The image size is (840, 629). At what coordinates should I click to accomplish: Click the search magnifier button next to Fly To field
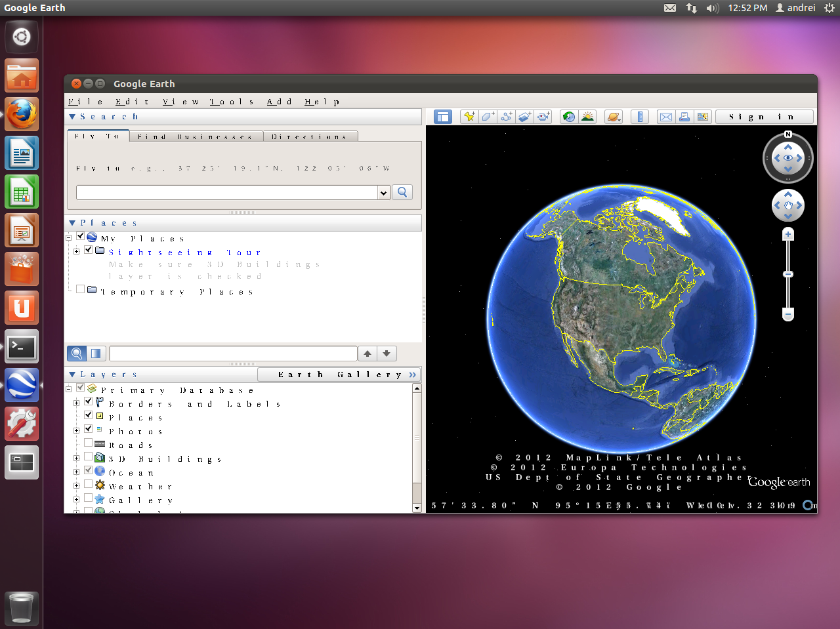(x=402, y=192)
